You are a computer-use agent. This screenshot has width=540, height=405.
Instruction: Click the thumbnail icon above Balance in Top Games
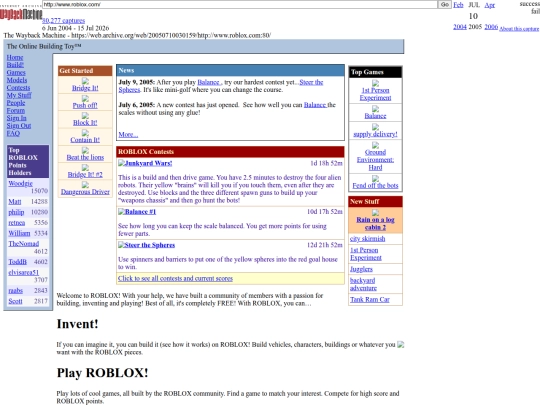click(x=375, y=109)
